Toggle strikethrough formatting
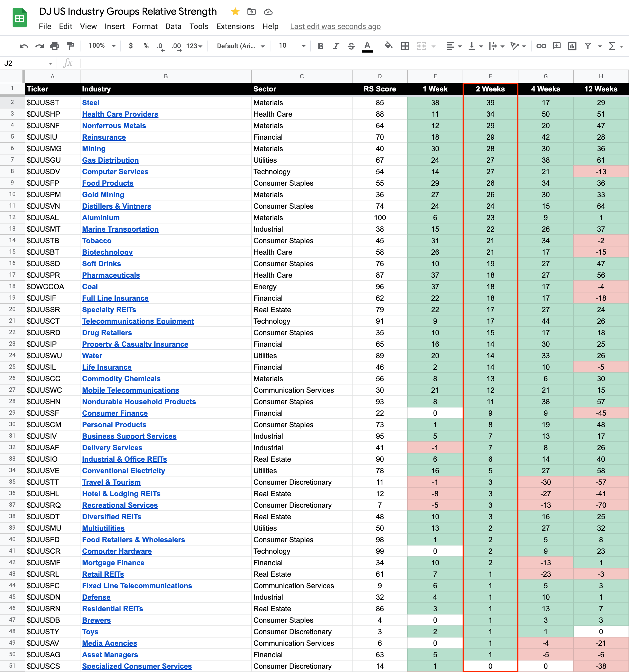Screen dimensions: 629x672 351,46
